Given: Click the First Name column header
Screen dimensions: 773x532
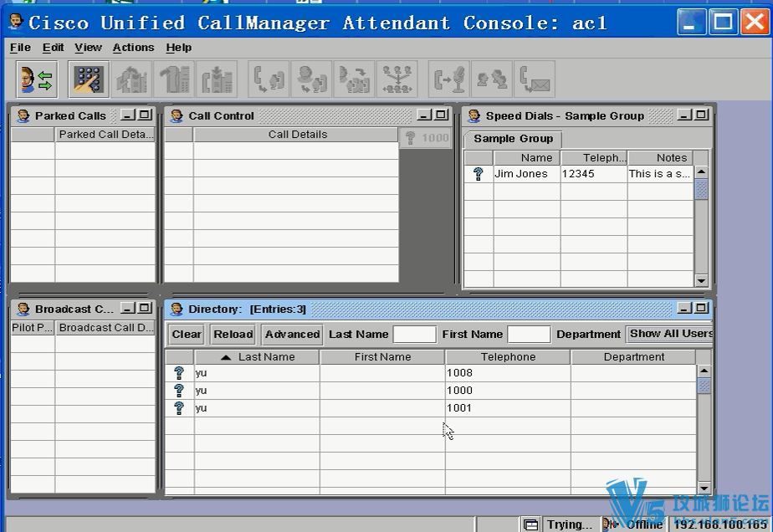Looking at the screenshot, I should coord(382,357).
